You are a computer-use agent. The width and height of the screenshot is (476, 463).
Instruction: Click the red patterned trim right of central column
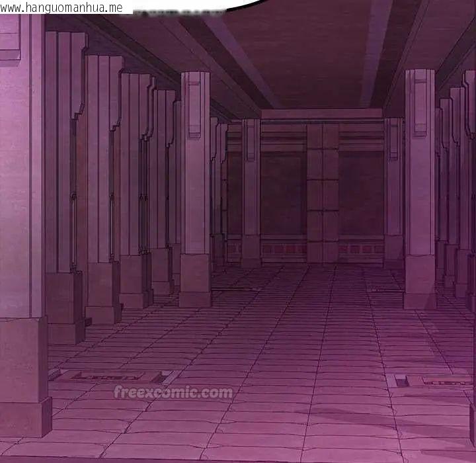[362, 249]
